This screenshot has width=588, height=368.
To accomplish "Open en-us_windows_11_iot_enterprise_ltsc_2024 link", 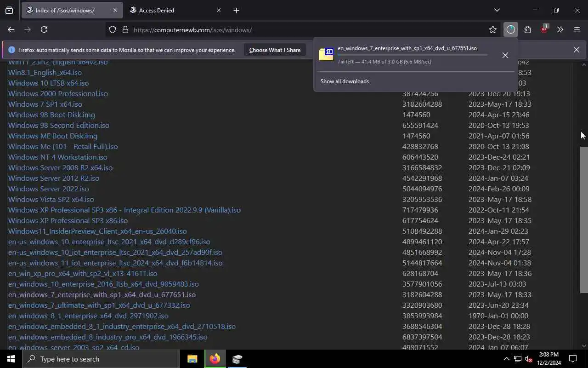I will pyautogui.click(x=115, y=263).
